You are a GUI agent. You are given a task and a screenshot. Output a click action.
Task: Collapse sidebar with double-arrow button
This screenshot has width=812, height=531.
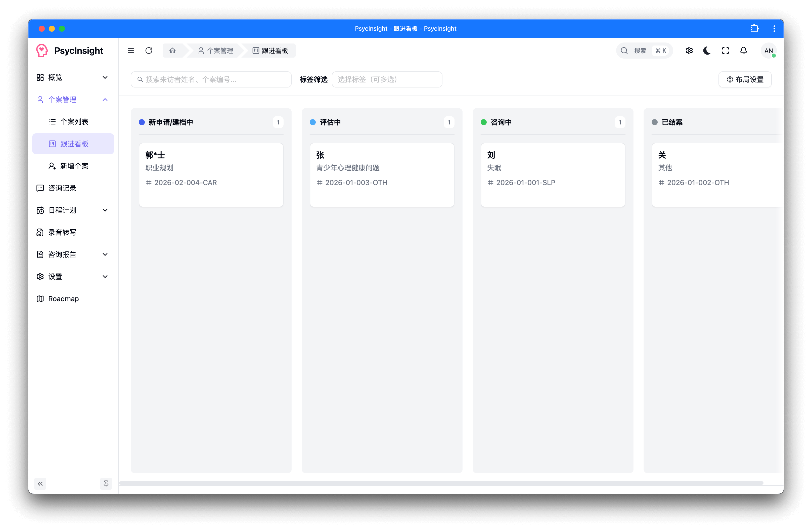pos(40,483)
